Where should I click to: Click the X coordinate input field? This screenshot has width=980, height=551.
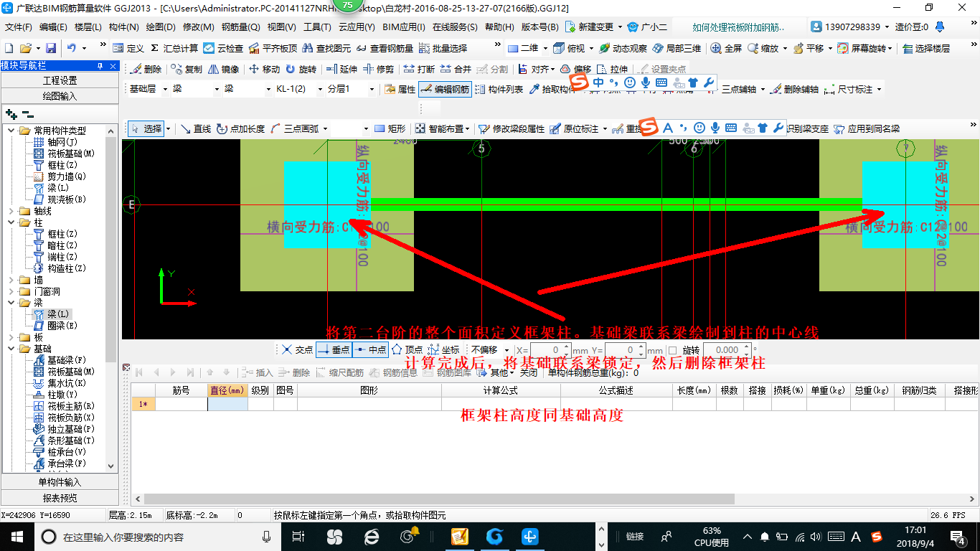[551, 350]
